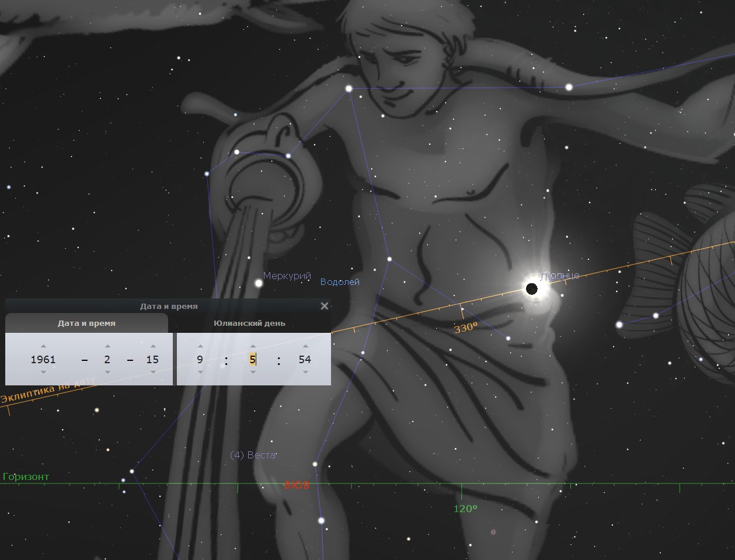Click the 120° azimuth label
Viewport: 735px width, 560px height.
[x=465, y=509]
